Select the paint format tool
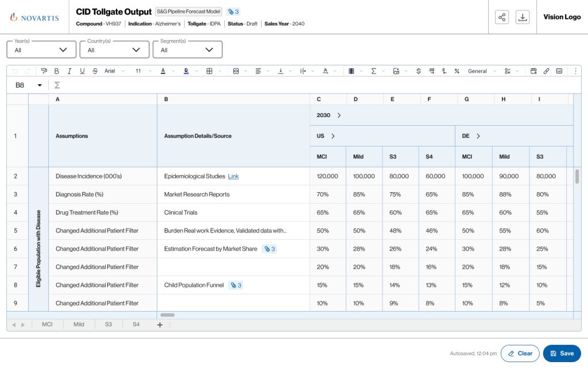 tap(44, 71)
